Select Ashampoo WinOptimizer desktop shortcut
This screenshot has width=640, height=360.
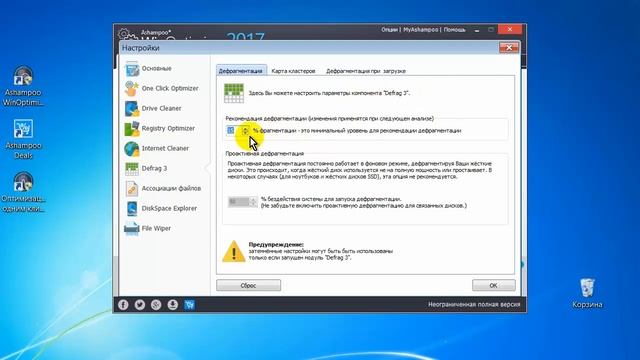[x=23, y=86]
